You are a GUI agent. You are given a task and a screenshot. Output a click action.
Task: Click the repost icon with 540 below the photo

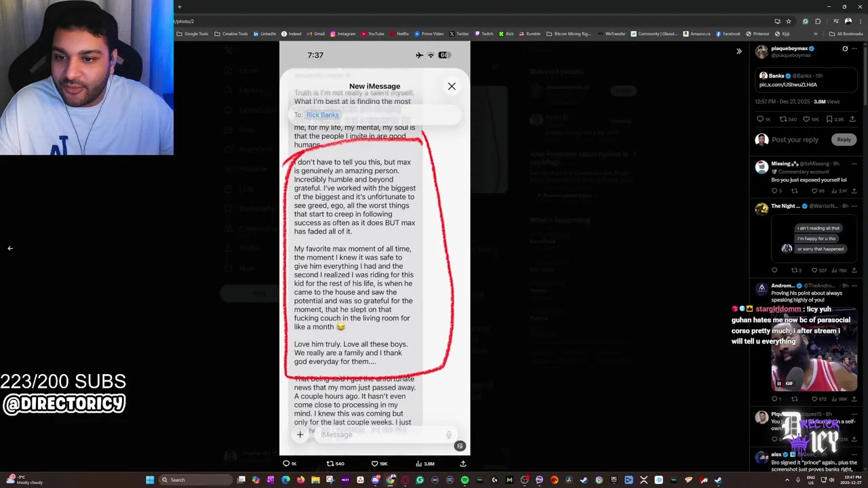(335, 464)
